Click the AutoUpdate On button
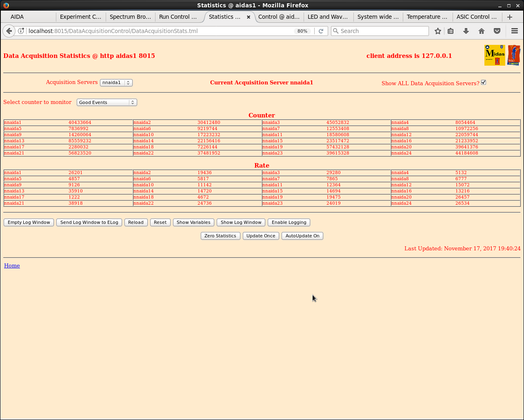This screenshot has width=524, height=420. click(x=302, y=236)
